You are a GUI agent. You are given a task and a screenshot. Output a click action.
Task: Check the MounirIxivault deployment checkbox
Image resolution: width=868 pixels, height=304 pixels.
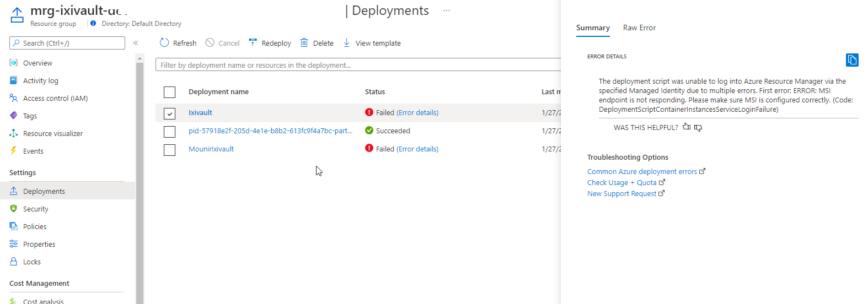click(x=169, y=150)
